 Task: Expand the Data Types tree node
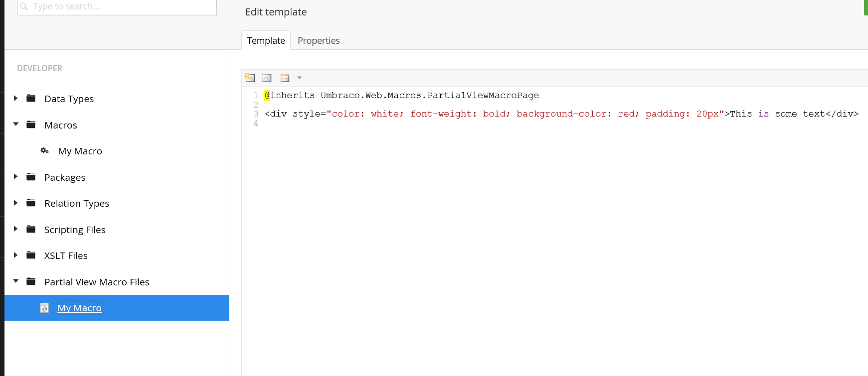point(15,98)
